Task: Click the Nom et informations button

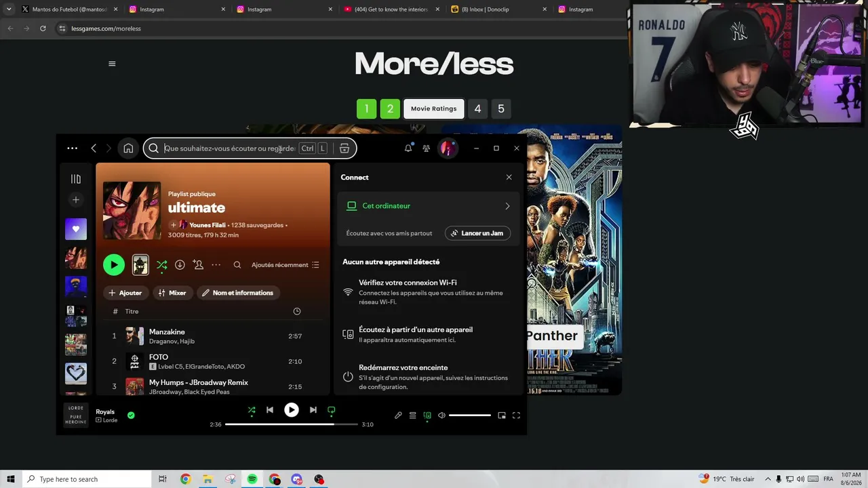Action: [x=238, y=293]
